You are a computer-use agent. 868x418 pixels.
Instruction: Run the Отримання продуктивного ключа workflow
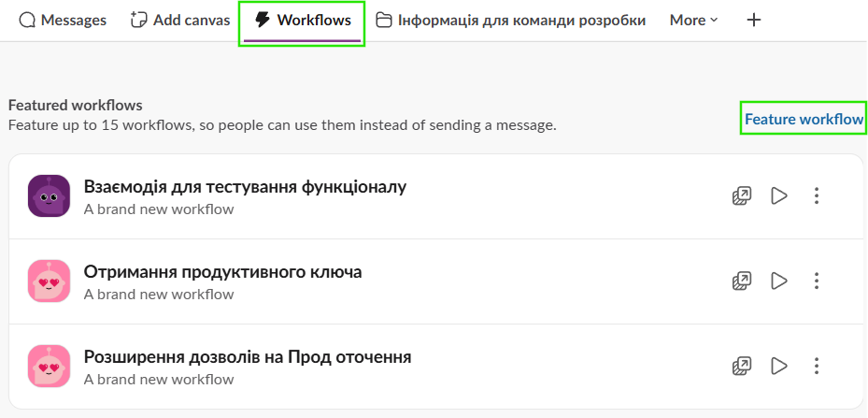(x=779, y=281)
